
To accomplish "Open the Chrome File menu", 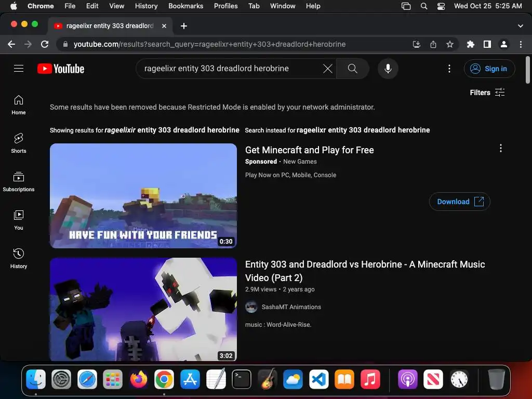I will click(70, 6).
